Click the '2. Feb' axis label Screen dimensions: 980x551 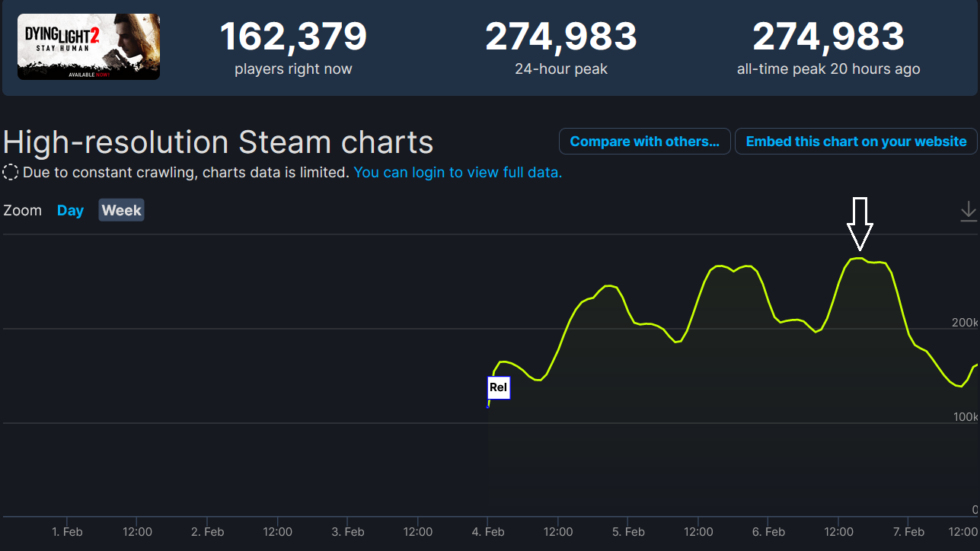(x=207, y=532)
